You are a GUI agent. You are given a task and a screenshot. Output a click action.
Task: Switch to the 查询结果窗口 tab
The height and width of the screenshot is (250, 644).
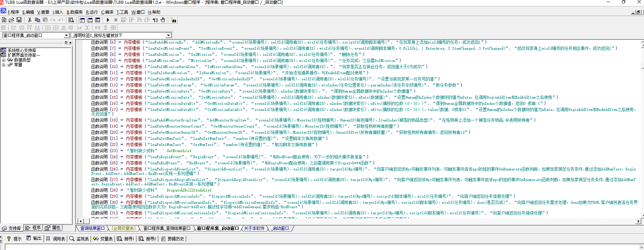(92, 228)
